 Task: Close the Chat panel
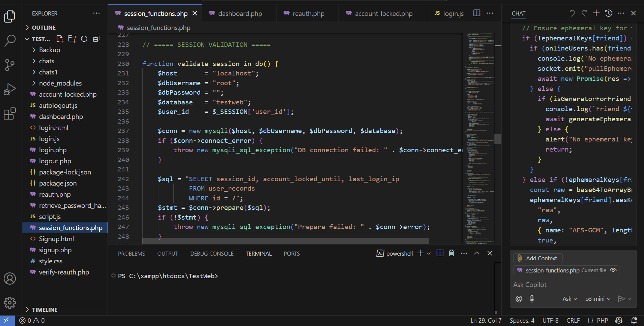click(633, 13)
